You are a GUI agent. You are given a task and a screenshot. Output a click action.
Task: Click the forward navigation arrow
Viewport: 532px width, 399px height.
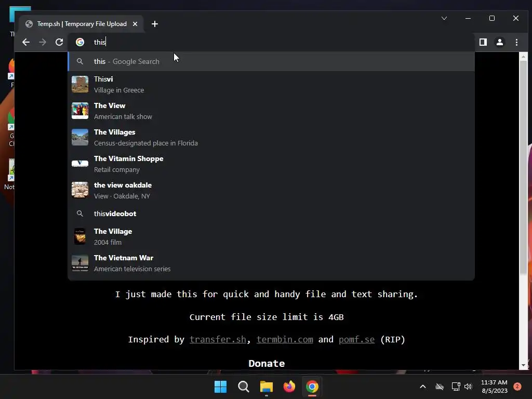[x=43, y=42]
